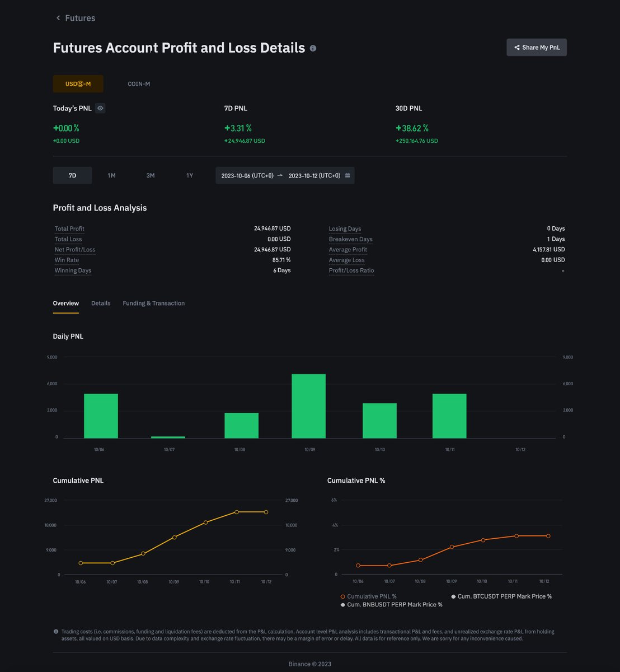620x672 pixels.
Task: Click the Total Loss label
Action: (x=68, y=239)
